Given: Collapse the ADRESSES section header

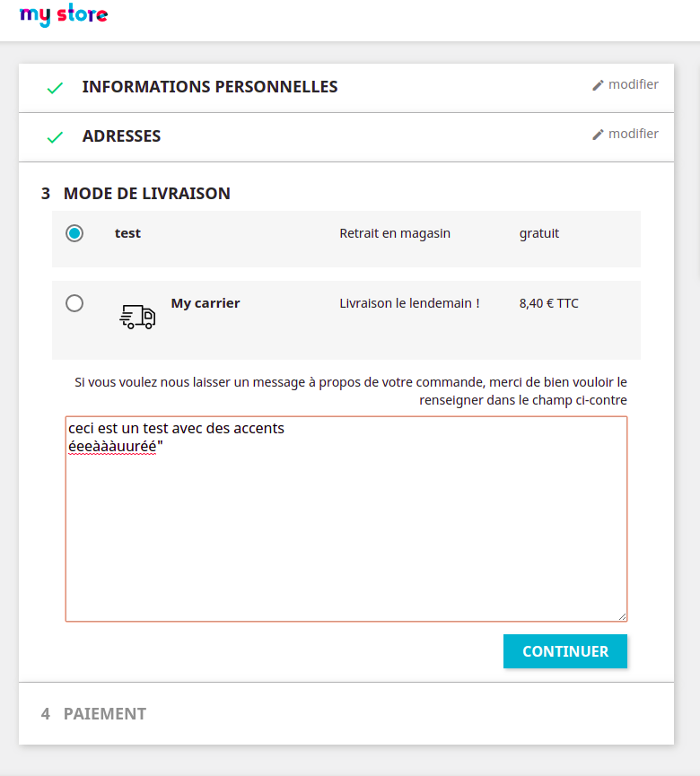Looking at the screenshot, I should [x=121, y=136].
